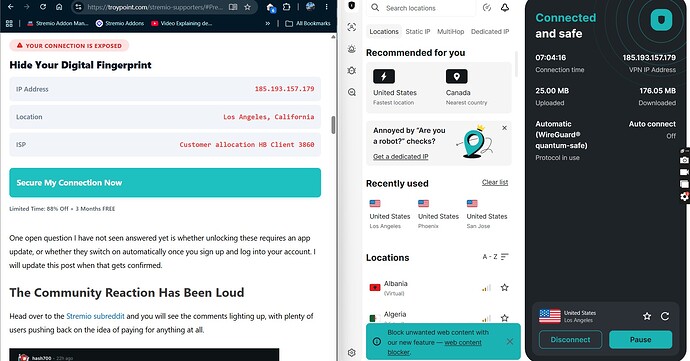Open the Stremio Addon Man... bookmark
Viewport: 690px width, 361px height.
[58, 23]
